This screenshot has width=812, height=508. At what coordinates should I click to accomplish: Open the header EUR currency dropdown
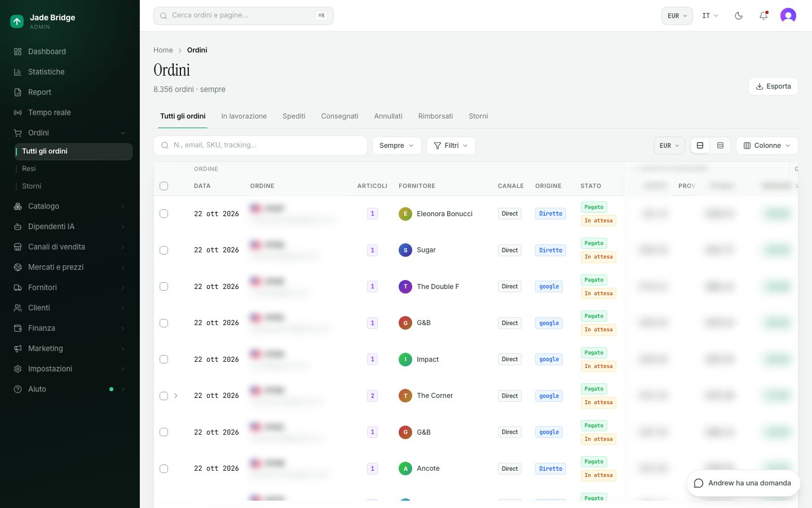[x=677, y=16]
